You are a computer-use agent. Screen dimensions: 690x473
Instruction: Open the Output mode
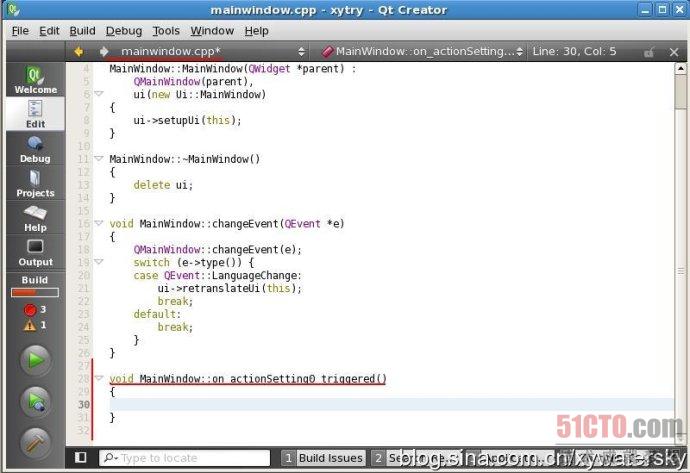[x=35, y=252]
